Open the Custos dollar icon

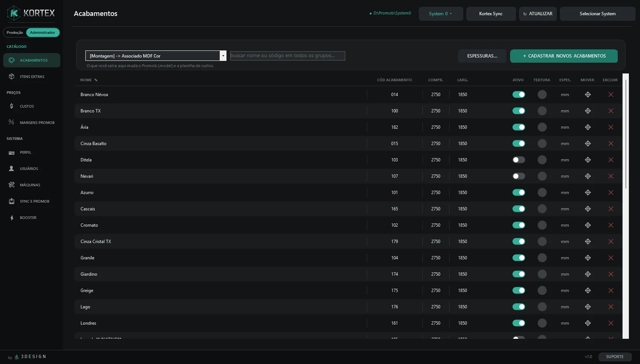12,106
